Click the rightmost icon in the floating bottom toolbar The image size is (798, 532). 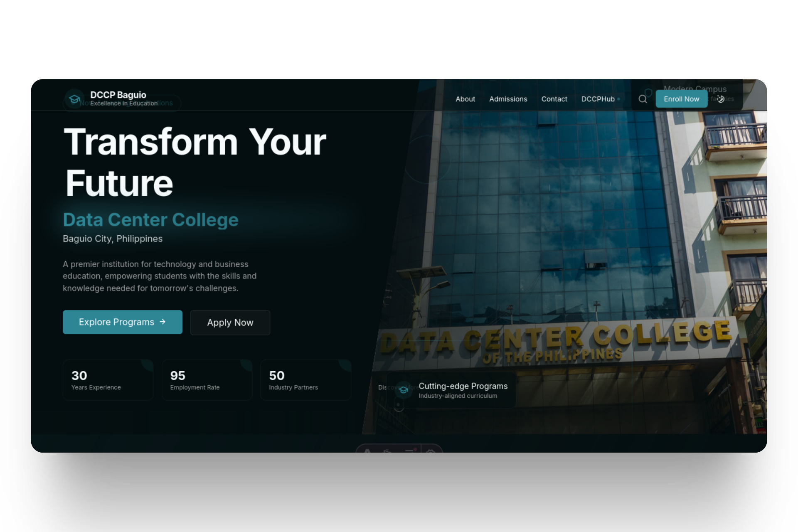(x=431, y=452)
